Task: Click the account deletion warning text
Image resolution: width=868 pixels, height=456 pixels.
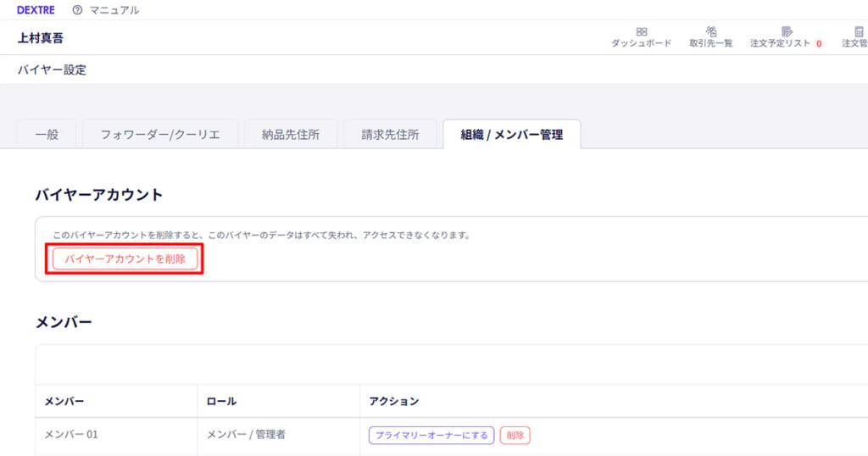Action: 261,235
